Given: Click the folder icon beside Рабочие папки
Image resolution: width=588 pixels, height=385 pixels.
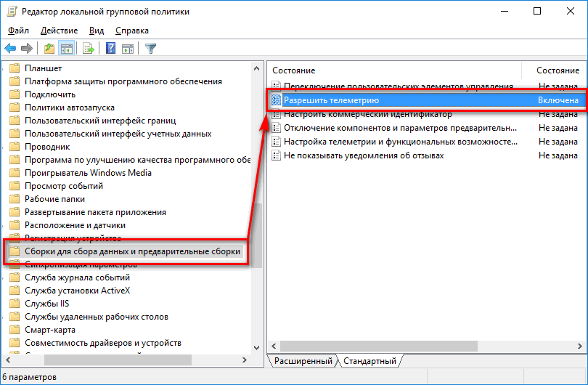Looking at the screenshot, I should 15,199.
